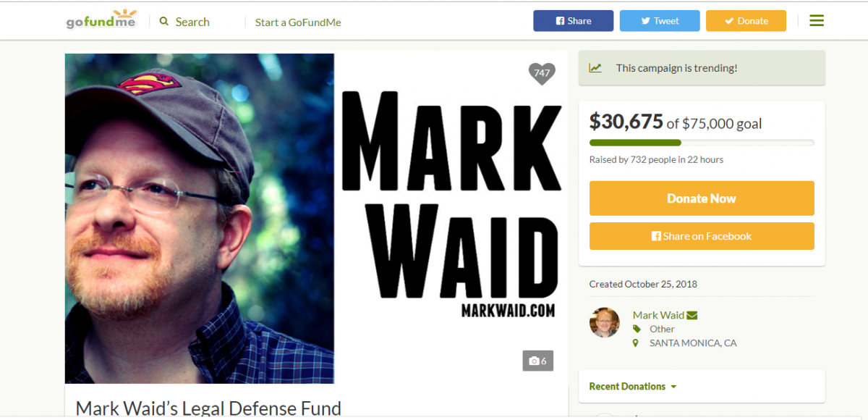The height and width of the screenshot is (420, 868).
Task: Click the blue Facebook Share button
Action: pyautogui.click(x=574, y=21)
